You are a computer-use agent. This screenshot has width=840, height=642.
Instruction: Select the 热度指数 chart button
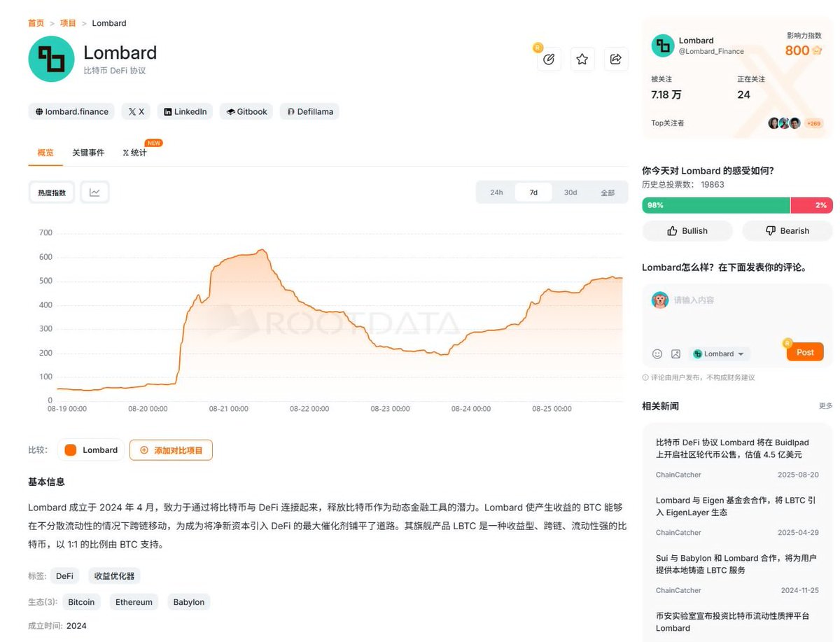click(x=52, y=192)
